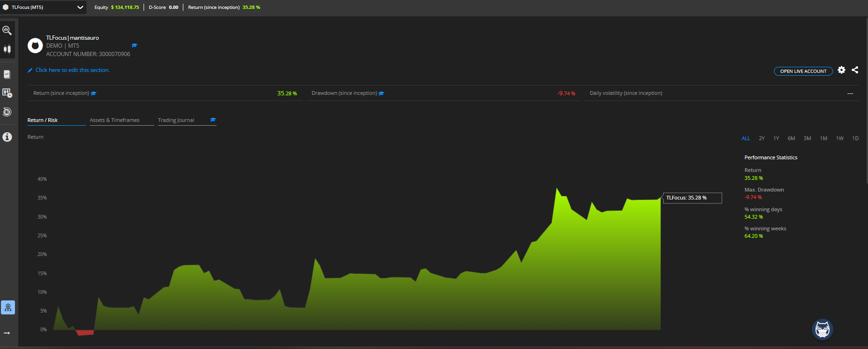Set chart range to 1W
This screenshot has width=868, height=349.
[x=840, y=138]
